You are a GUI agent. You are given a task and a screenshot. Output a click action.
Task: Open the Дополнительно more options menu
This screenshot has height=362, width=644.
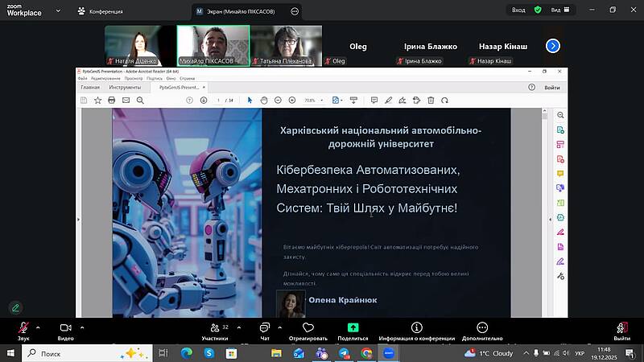click(x=481, y=329)
